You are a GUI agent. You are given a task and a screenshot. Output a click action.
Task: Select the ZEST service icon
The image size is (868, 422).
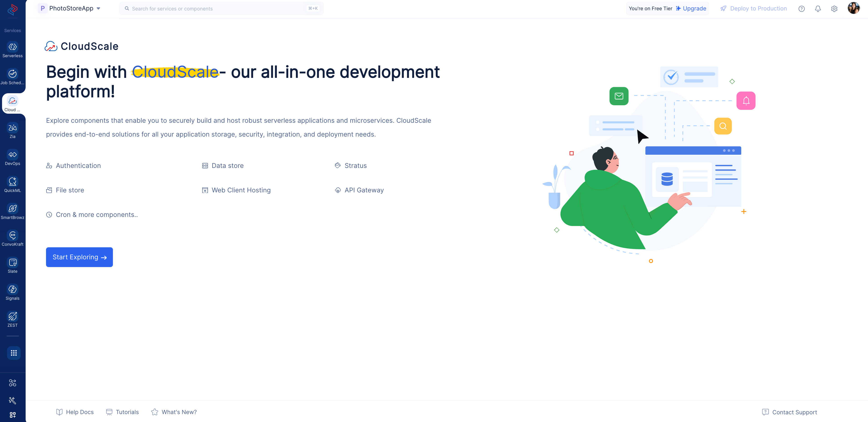coord(12,317)
